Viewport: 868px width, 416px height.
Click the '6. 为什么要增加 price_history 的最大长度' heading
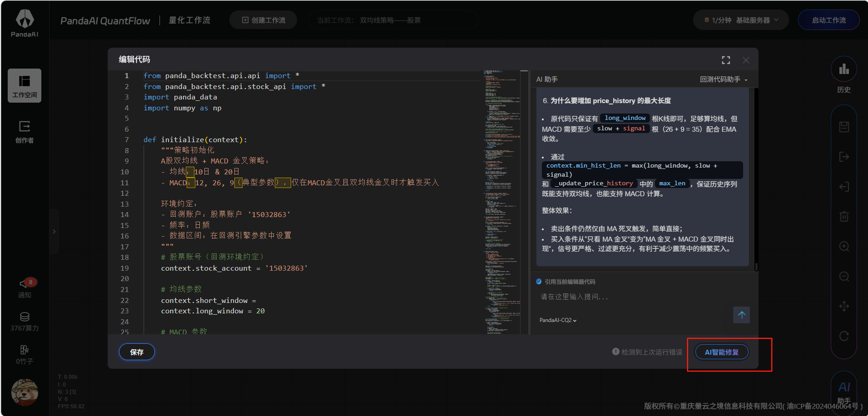(x=607, y=101)
